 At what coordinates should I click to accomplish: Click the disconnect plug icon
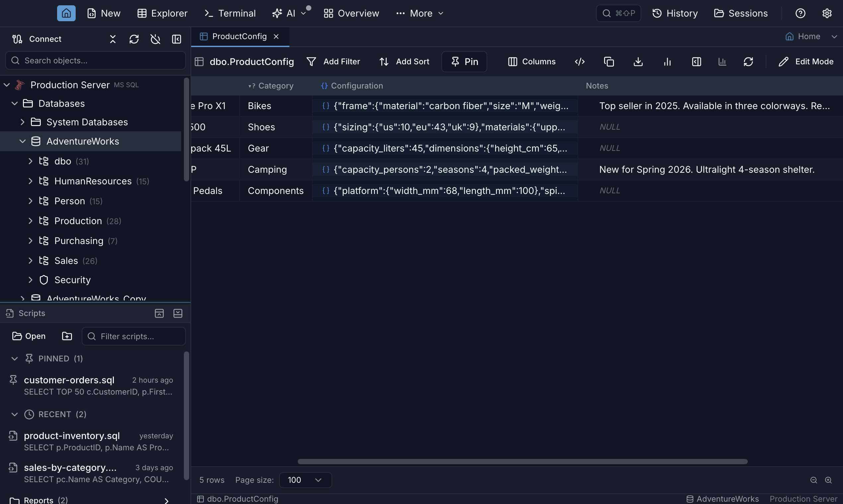point(155,39)
